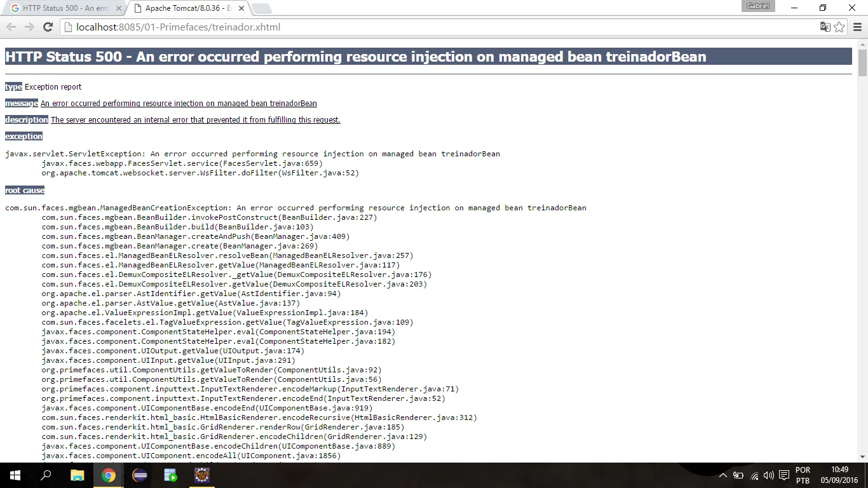
Task: Open the volume control tray icon
Action: (x=769, y=475)
